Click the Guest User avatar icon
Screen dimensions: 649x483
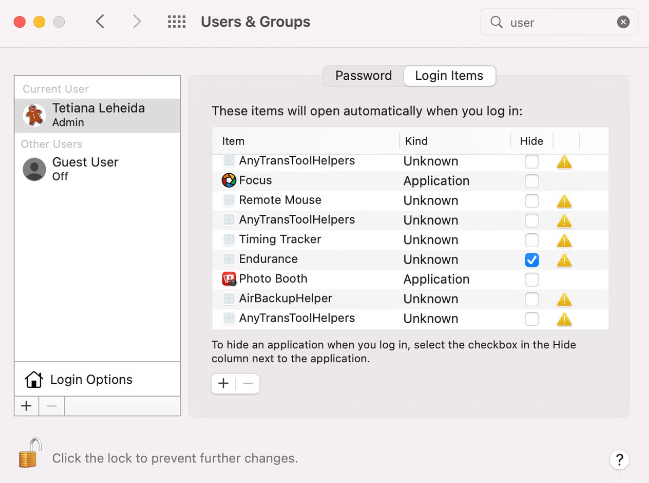tap(34, 169)
